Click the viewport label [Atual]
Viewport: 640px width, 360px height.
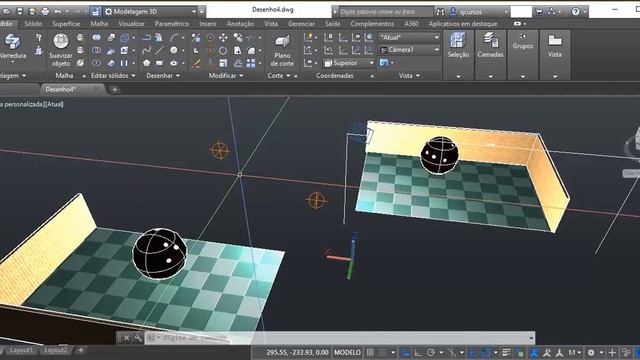(x=54, y=104)
